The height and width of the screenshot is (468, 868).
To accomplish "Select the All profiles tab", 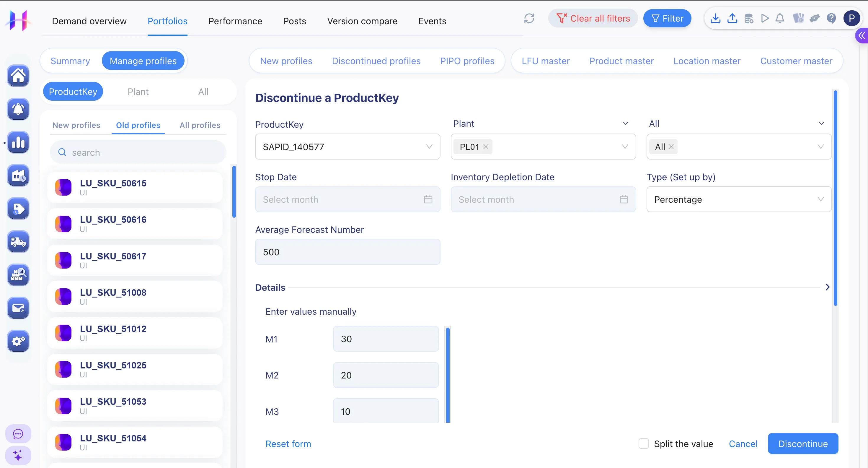I will (x=200, y=125).
